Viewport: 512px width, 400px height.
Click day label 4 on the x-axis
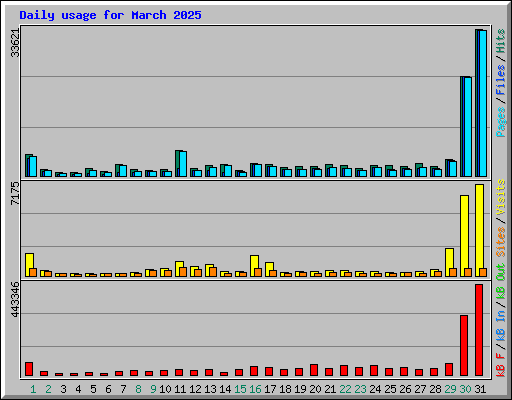pyautogui.click(x=78, y=389)
